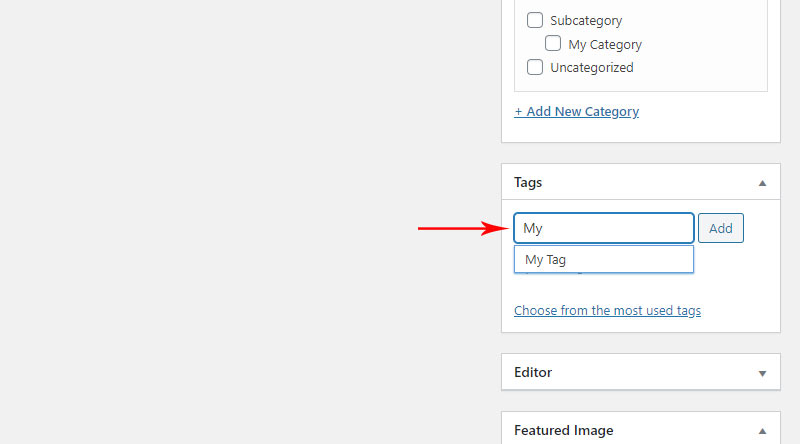This screenshot has width=800, height=444.
Task: Focus the tag input containing My
Action: coord(604,228)
